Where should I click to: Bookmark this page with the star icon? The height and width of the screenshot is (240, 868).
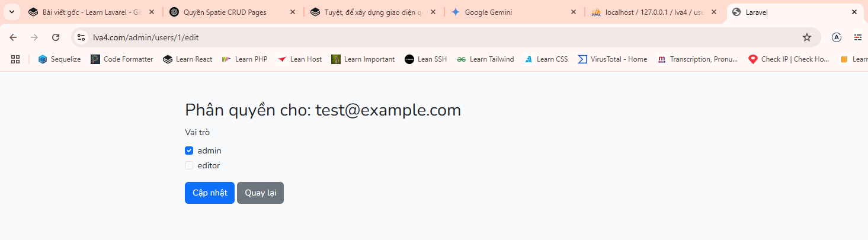[x=806, y=37]
